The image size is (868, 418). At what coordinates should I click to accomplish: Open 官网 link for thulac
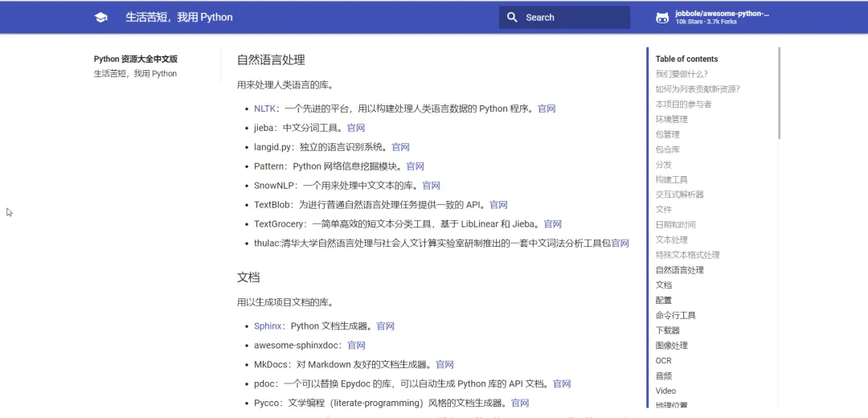pyautogui.click(x=620, y=243)
